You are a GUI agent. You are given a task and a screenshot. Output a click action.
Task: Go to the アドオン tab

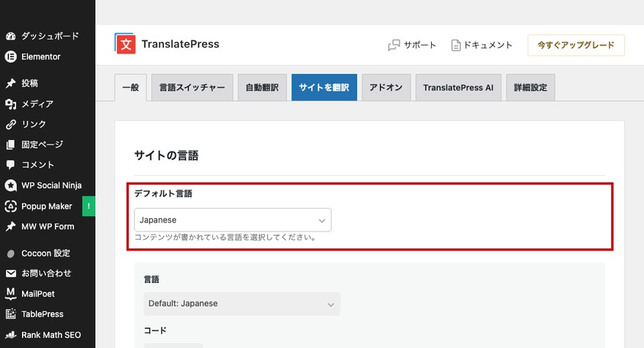pyautogui.click(x=386, y=87)
